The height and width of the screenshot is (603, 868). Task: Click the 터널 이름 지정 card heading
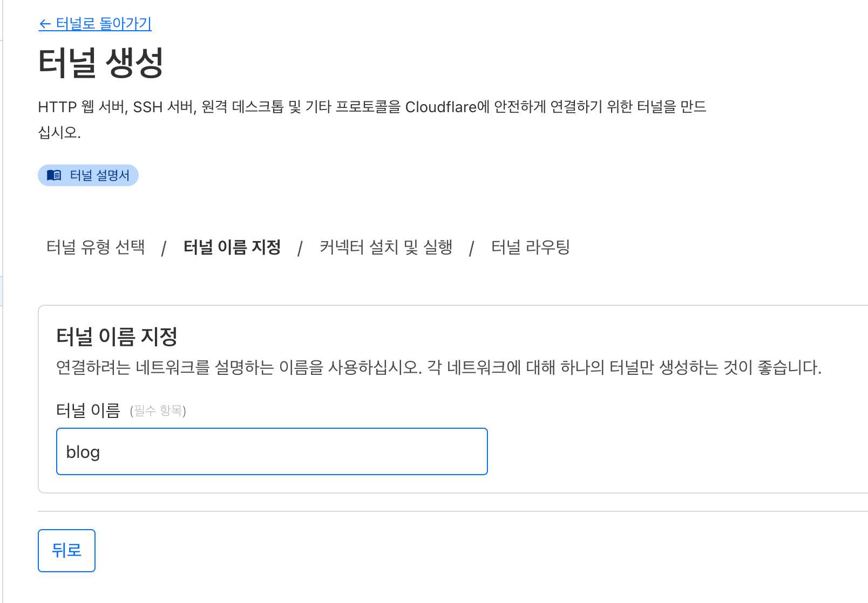117,337
